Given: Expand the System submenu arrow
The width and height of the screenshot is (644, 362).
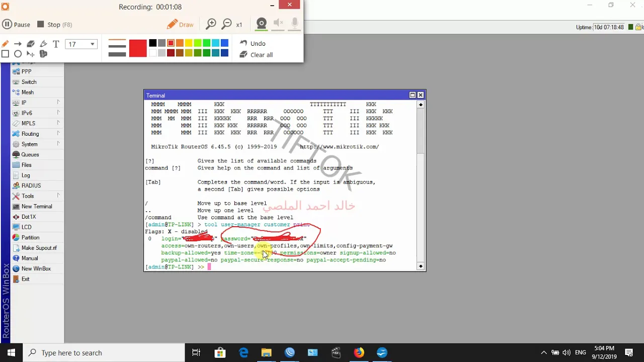Looking at the screenshot, I should [58, 144].
